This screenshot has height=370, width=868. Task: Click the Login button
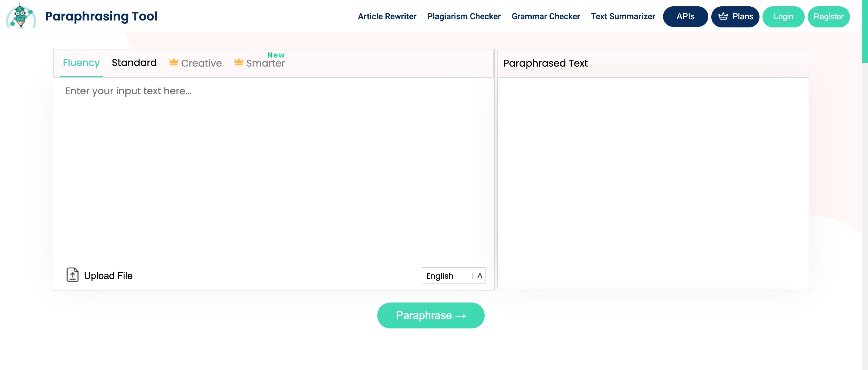click(x=783, y=16)
